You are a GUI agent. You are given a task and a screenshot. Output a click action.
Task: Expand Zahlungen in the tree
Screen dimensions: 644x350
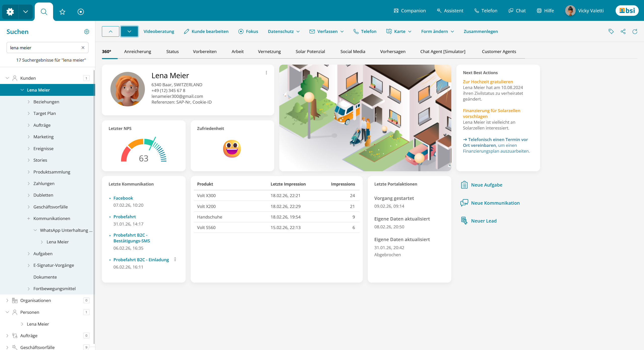point(28,184)
